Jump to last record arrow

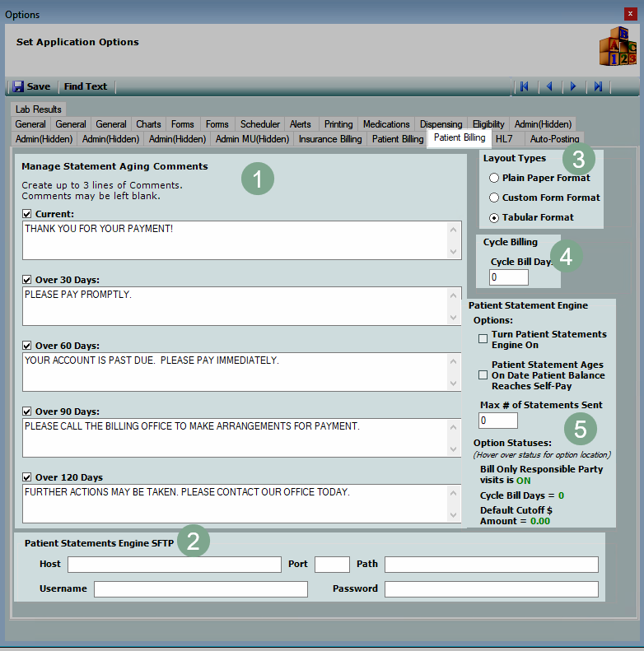click(x=599, y=86)
